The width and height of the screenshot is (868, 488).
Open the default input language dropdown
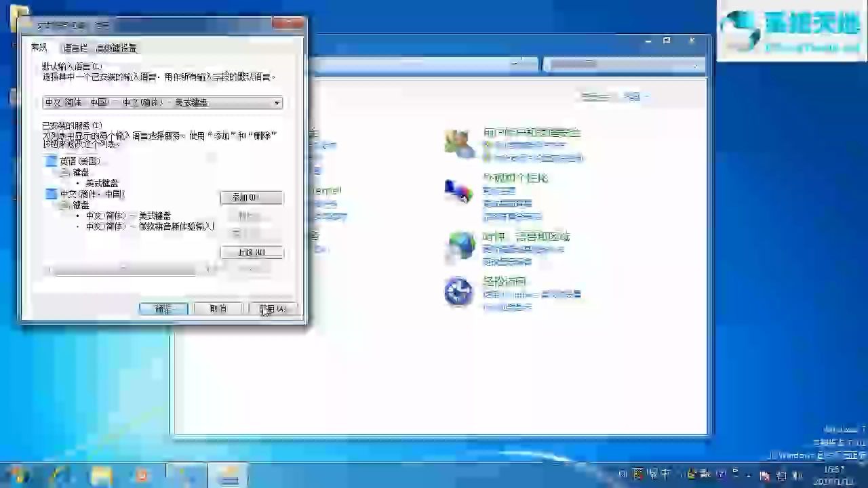[x=162, y=102]
